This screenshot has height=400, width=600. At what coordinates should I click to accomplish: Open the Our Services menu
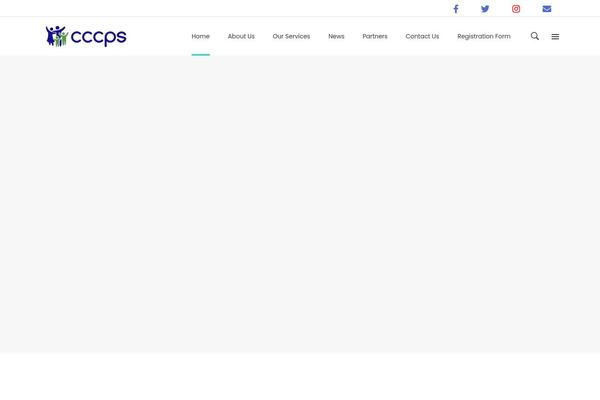click(291, 36)
